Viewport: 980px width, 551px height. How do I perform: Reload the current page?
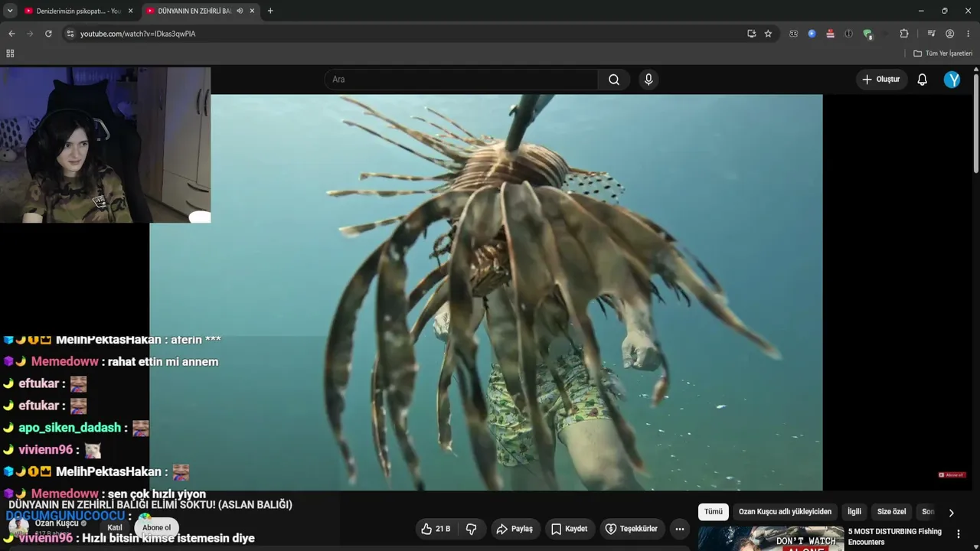pos(48,34)
